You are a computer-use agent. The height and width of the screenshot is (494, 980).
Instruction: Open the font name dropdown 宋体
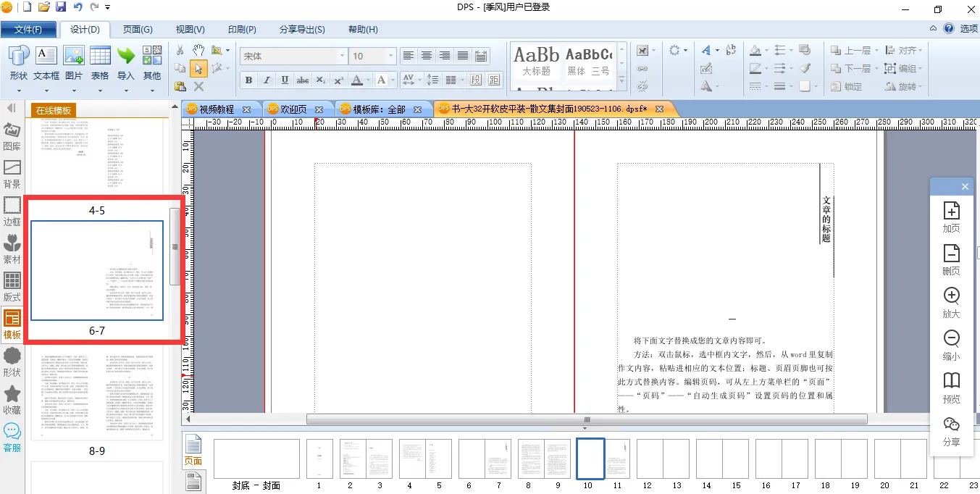[x=342, y=56]
